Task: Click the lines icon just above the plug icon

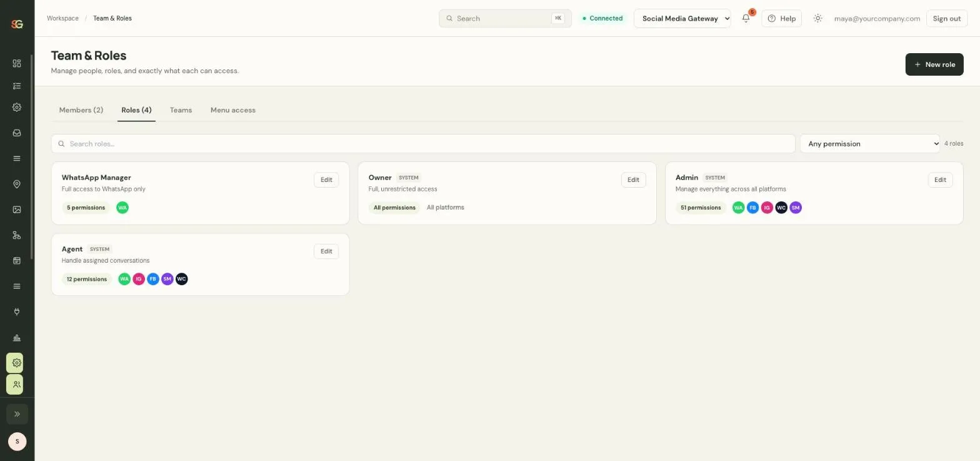Action: pyautogui.click(x=17, y=286)
